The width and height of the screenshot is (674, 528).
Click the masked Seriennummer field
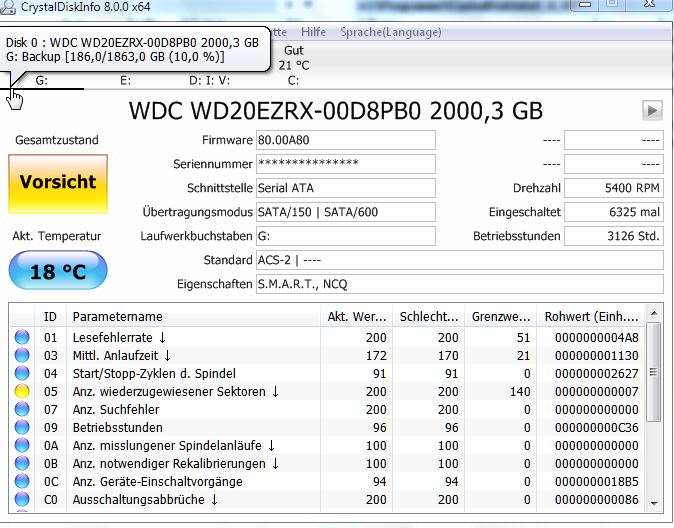pyautogui.click(x=346, y=164)
